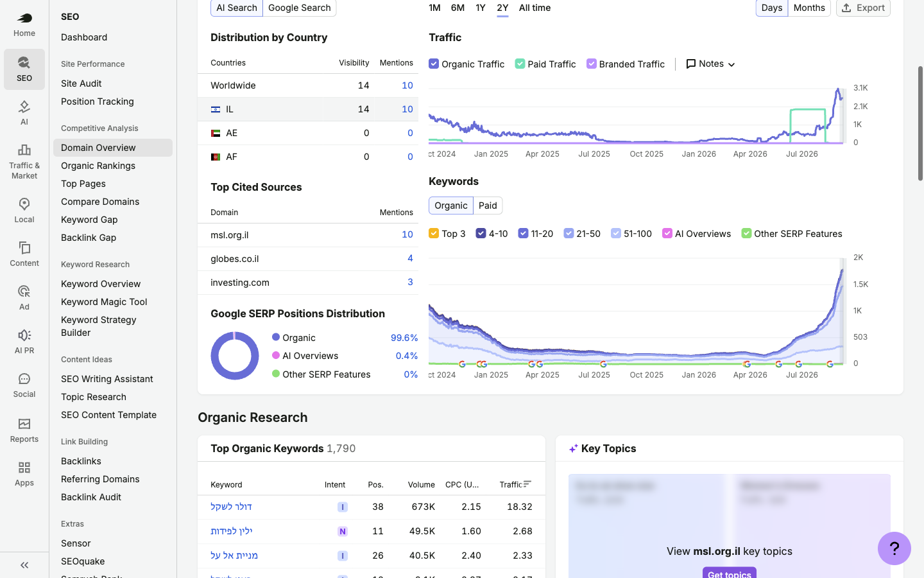
Task: Open the Content icon
Action: click(24, 248)
